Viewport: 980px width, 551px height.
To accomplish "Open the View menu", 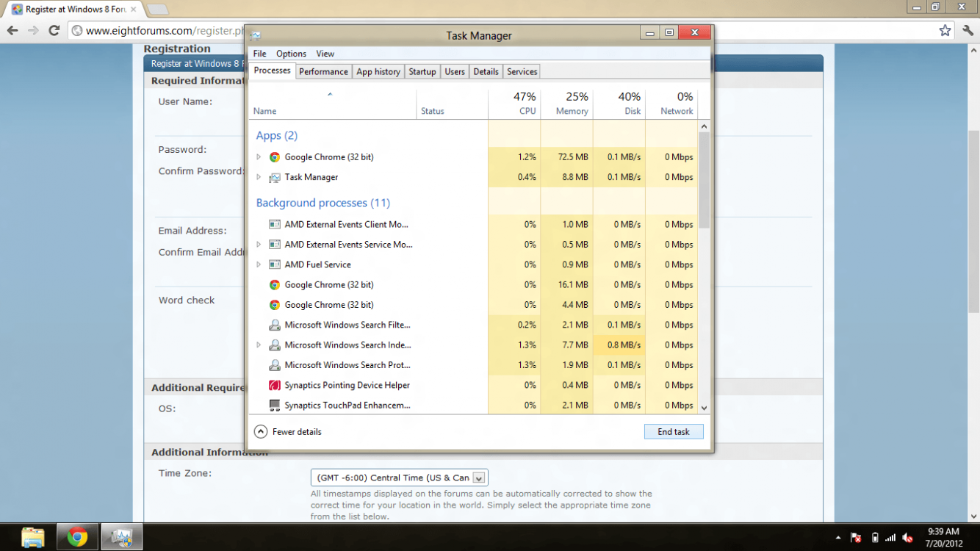I will pos(325,54).
